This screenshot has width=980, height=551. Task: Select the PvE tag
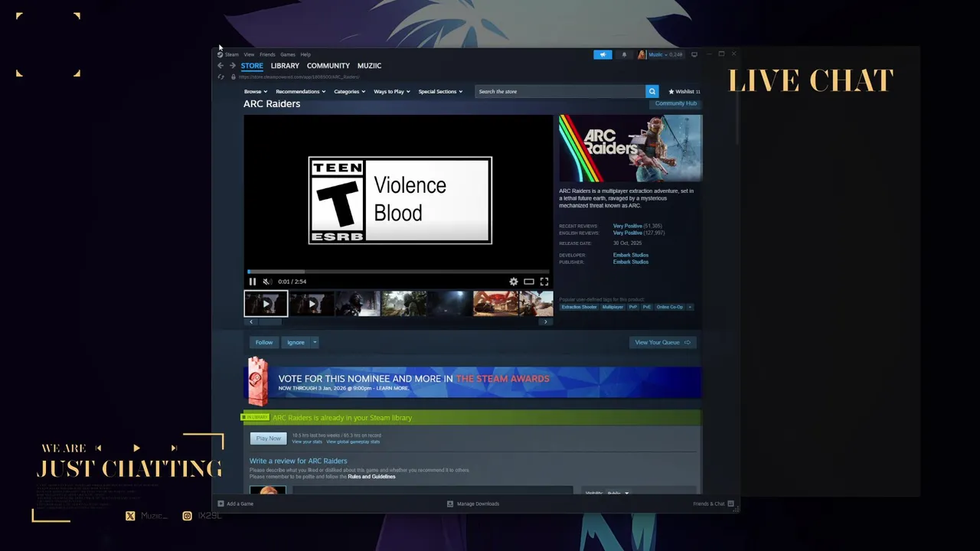pyautogui.click(x=647, y=307)
